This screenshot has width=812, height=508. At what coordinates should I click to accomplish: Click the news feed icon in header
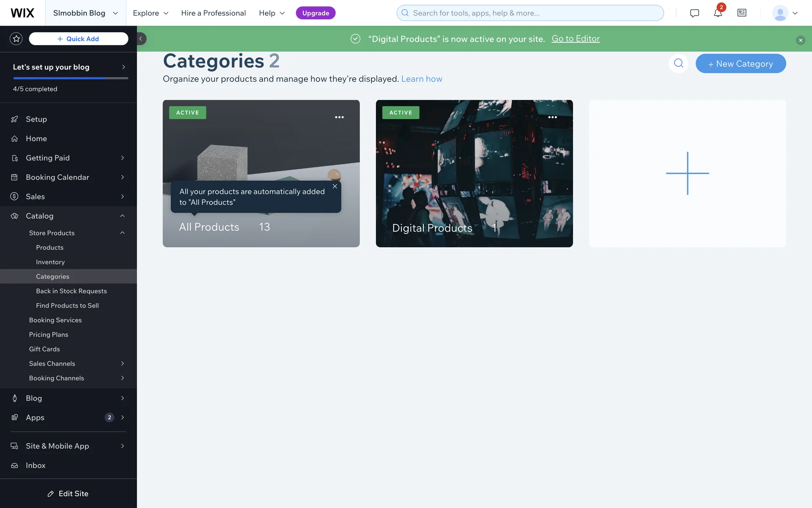(x=742, y=13)
